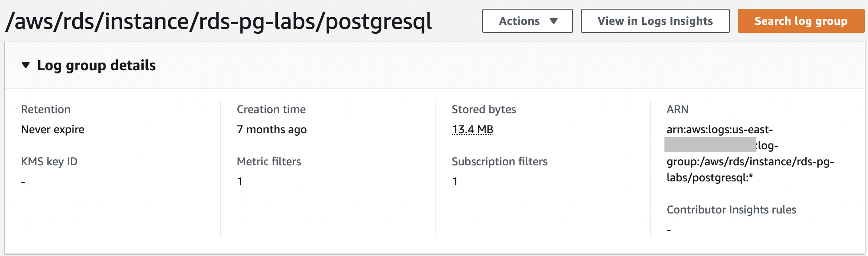Click the 13.4 MB stored bytes value
Image resolution: width=868 pixels, height=256 pixels.
click(x=472, y=130)
